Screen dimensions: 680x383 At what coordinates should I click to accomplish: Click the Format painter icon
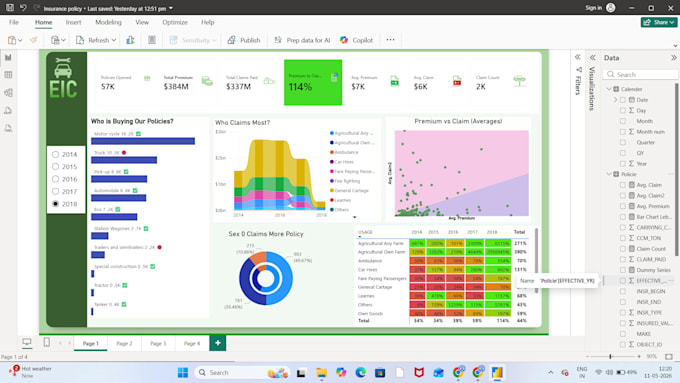[33, 40]
